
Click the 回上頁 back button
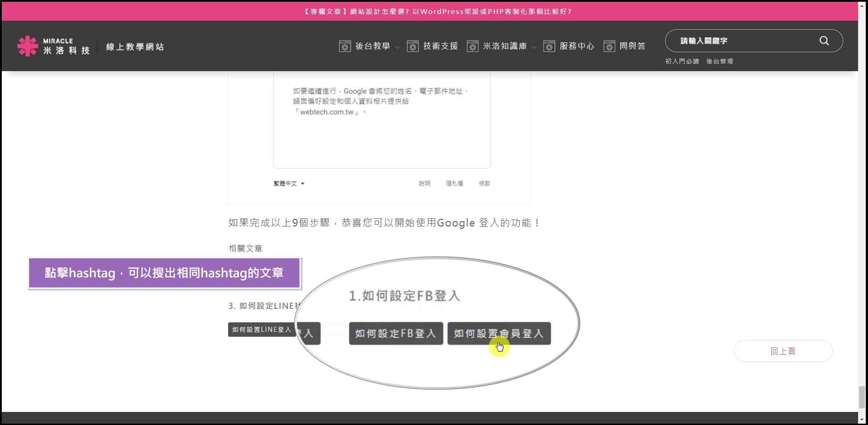(783, 351)
